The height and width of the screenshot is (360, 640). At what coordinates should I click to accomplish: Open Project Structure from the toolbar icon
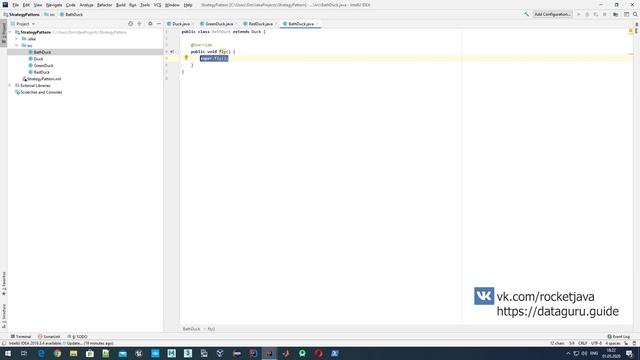tap(616, 14)
